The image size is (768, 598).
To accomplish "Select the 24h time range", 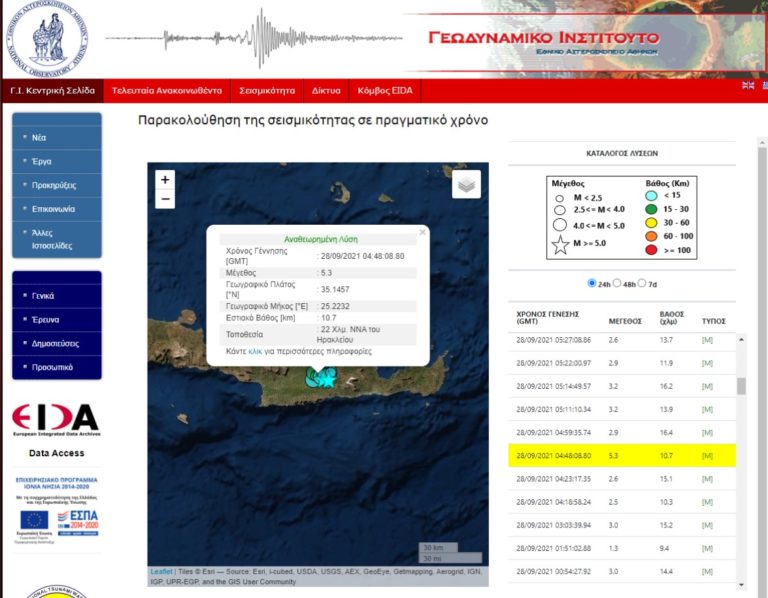I will tap(592, 283).
